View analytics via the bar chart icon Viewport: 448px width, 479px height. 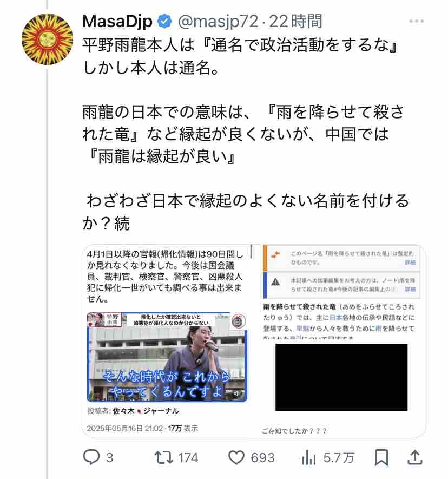[308, 458]
